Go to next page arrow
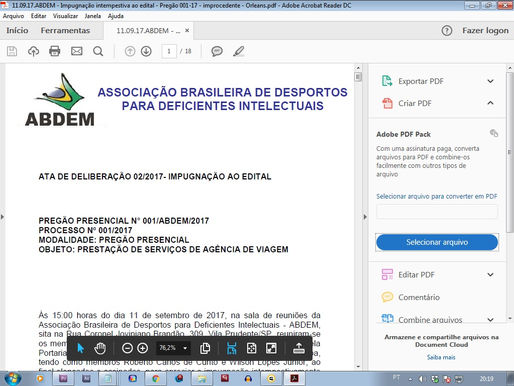Viewport: 514px width, 386px height. coord(146,51)
